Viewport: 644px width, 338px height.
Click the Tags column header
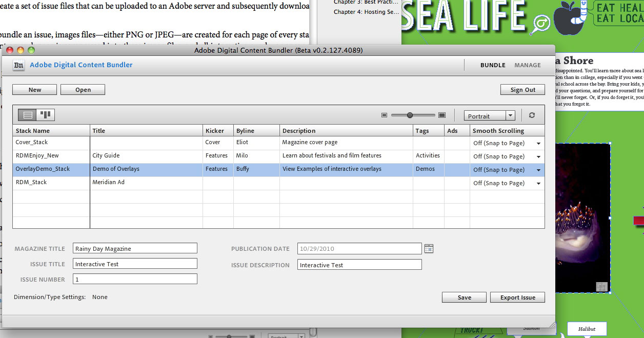pos(429,131)
